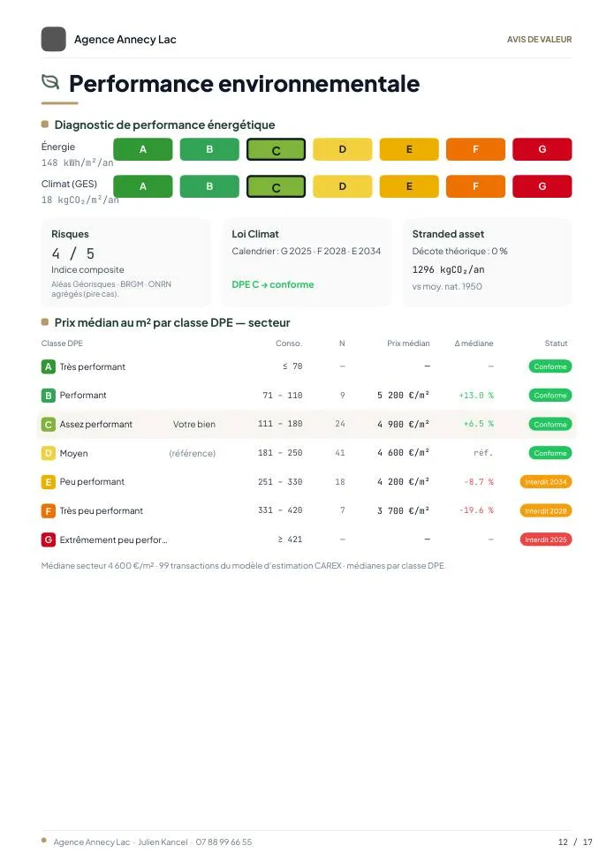This screenshot has width=614, height=868.
Task: Select highlighted C swatch in Énergie scale
Action: click(x=276, y=149)
